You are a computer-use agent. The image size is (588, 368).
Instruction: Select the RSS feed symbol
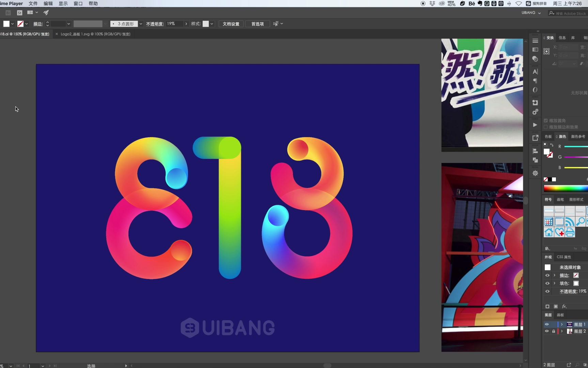pyautogui.click(x=570, y=222)
